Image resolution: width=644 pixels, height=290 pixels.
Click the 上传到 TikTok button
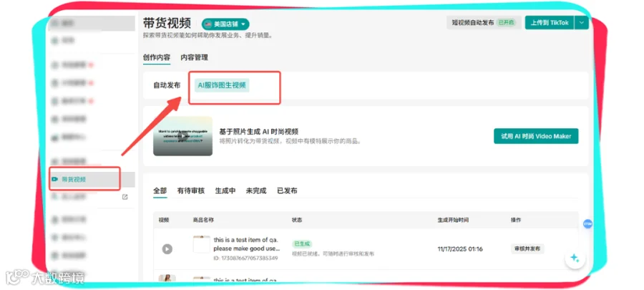coord(550,23)
